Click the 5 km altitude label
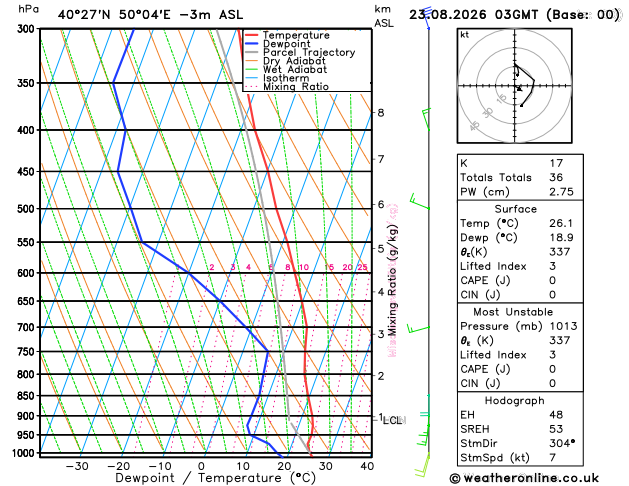 click(381, 249)
